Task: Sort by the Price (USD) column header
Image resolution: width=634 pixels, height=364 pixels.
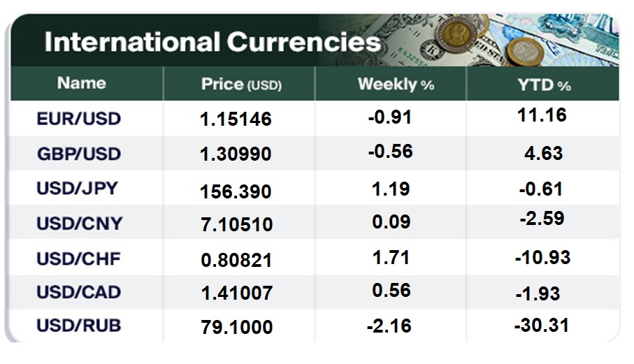Action: click(240, 85)
